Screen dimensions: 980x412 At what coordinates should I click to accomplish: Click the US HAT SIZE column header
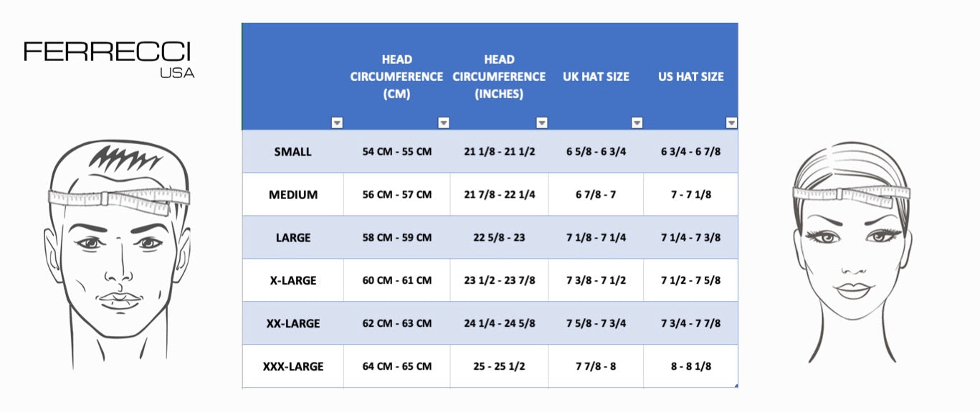pyautogui.click(x=691, y=77)
